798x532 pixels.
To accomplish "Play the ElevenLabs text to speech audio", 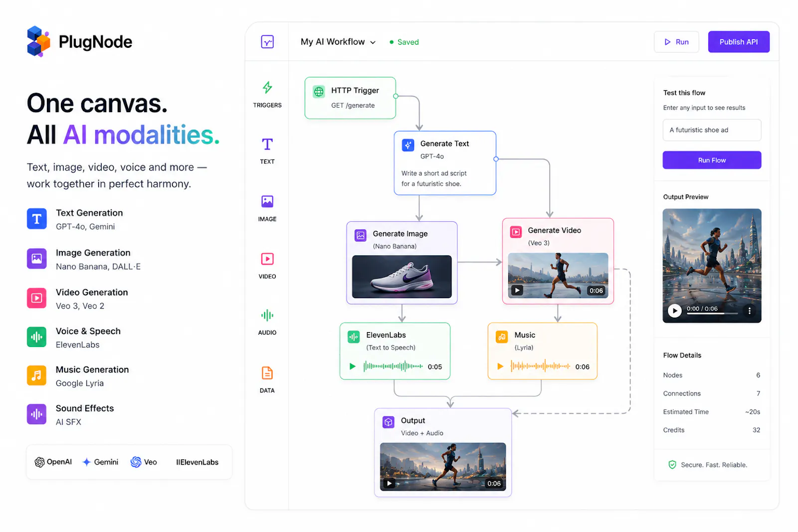I will [x=353, y=366].
